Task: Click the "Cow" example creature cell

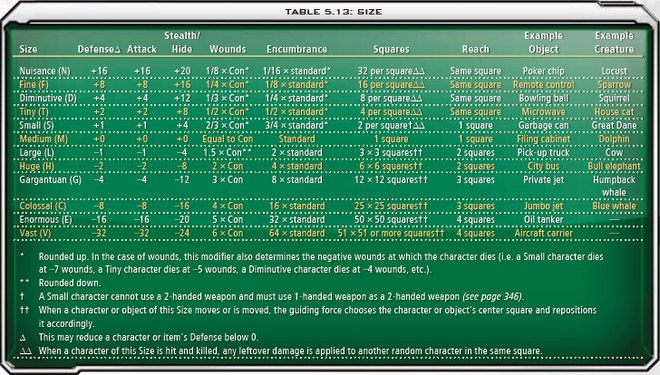Action: click(614, 152)
